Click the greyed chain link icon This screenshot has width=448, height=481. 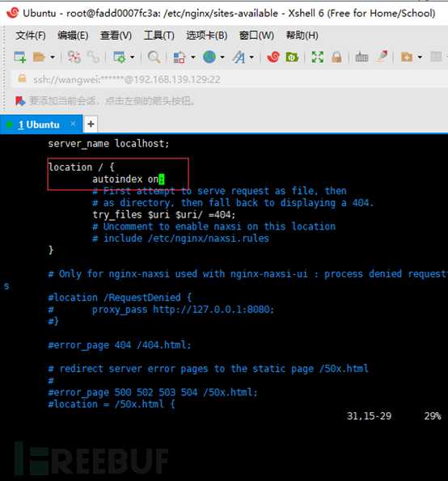93,57
